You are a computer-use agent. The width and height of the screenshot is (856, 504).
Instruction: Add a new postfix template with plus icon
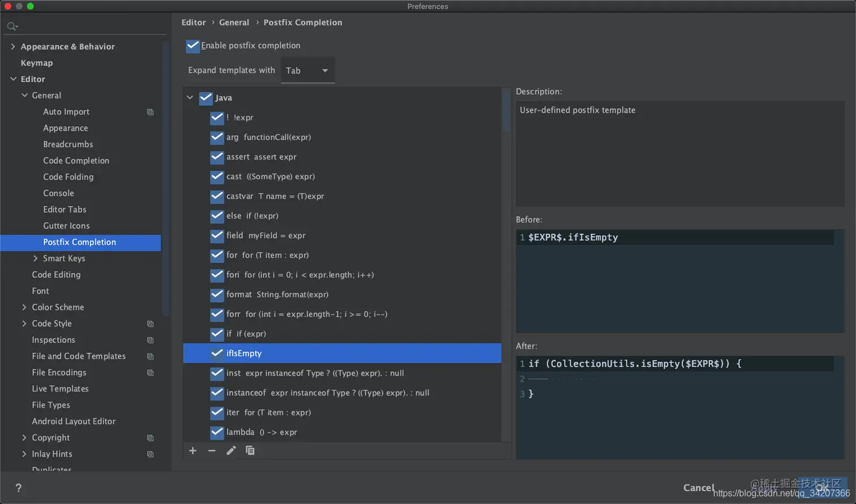tap(192, 450)
